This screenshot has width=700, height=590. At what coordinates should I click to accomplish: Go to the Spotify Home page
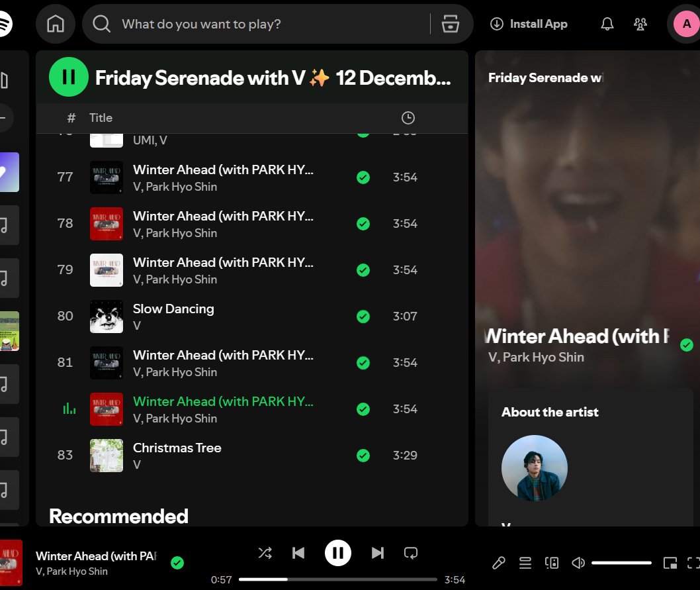tap(56, 24)
